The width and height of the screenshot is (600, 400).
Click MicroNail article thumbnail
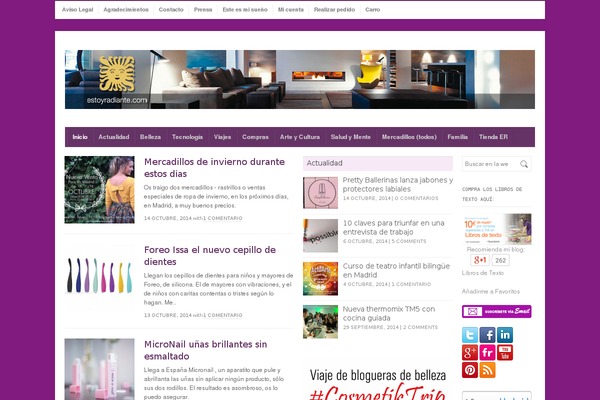[x=99, y=369]
